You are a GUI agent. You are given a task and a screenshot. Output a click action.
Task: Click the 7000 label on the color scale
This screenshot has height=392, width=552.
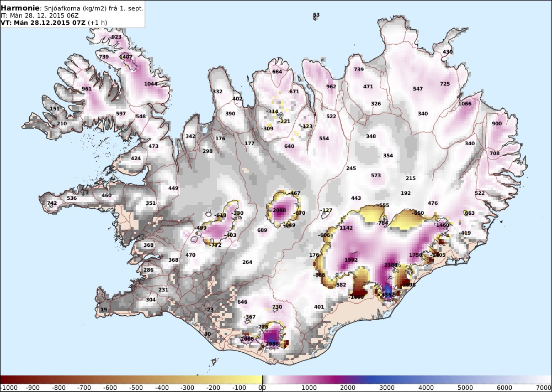[544, 388]
